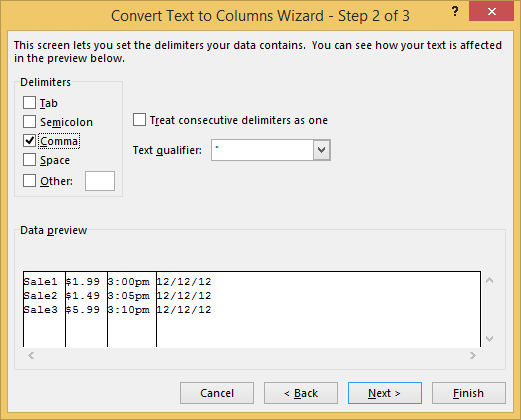521x420 pixels.
Task: Go back with the Back button
Action: tap(301, 393)
